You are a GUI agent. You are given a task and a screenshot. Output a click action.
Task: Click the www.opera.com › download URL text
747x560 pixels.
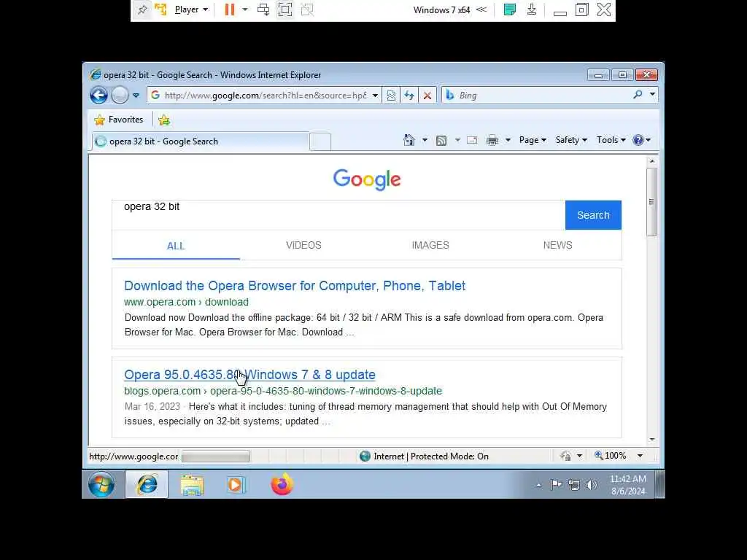[186, 302]
